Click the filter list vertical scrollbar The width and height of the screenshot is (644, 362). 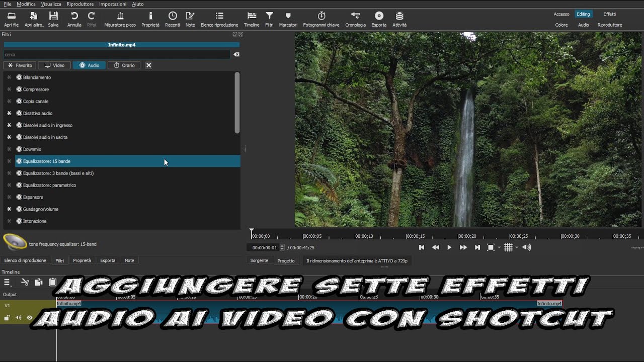[237, 103]
